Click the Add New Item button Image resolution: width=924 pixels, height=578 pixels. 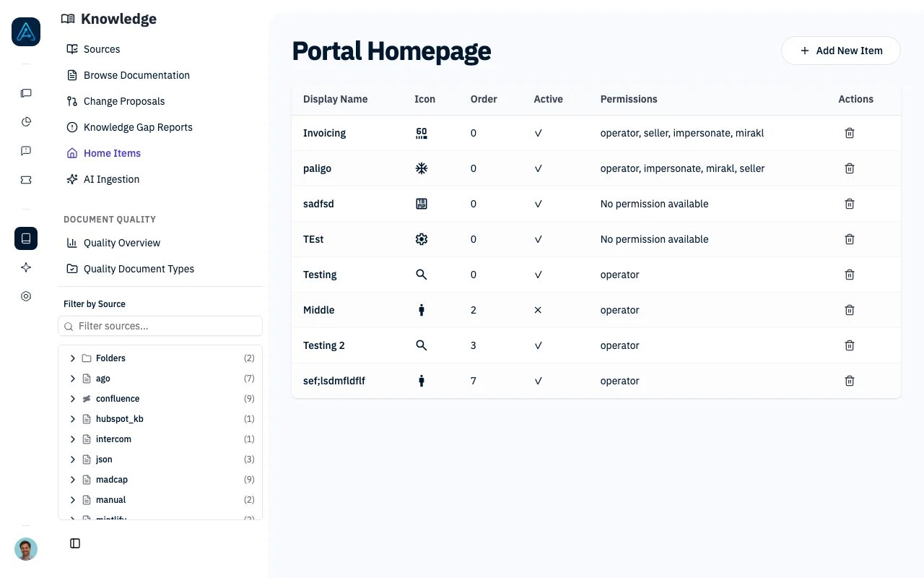pos(841,51)
